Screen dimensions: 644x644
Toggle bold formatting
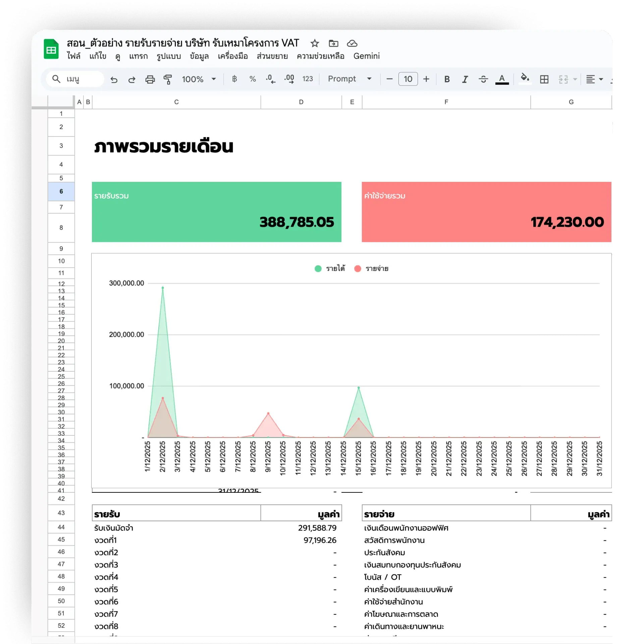click(x=447, y=79)
